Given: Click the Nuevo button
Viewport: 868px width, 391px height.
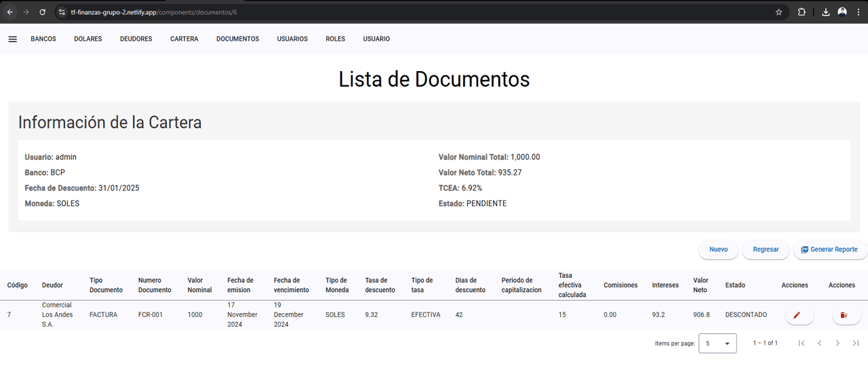Looking at the screenshot, I should (x=719, y=249).
